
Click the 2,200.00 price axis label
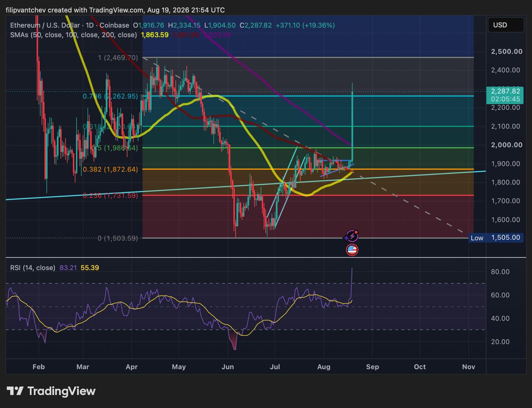coord(505,107)
